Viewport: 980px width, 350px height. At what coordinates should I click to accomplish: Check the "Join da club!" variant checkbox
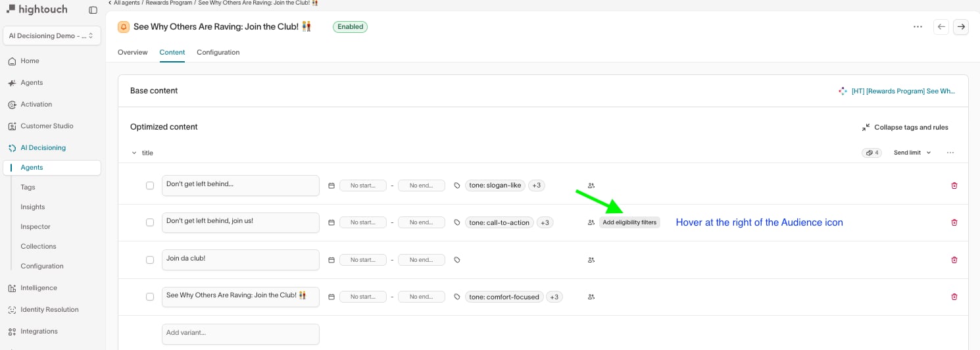click(150, 260)
